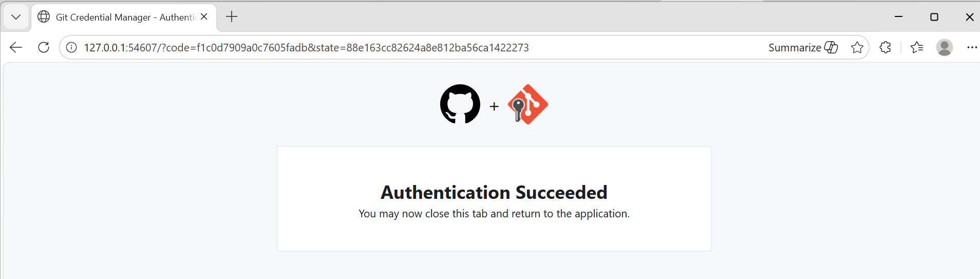Open Settings and more ellipsis menu
Viewport: 980px width, 279px height.
click(x=972, y=48)
